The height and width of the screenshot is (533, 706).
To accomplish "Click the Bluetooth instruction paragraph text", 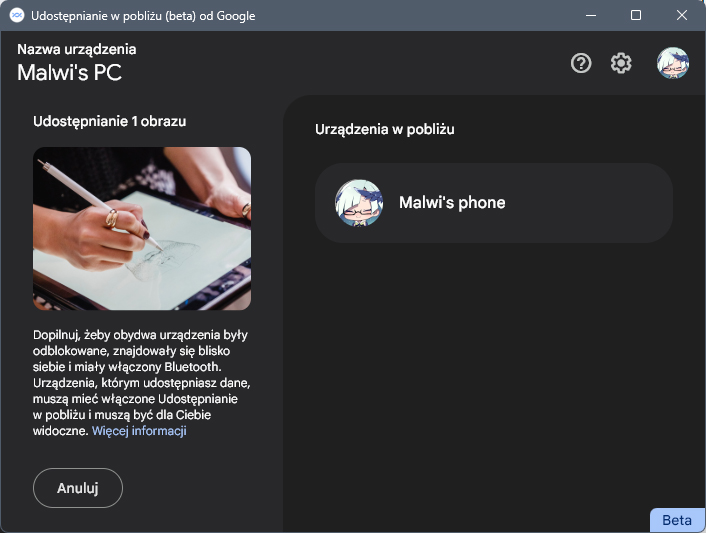I will tap(141, 383).
